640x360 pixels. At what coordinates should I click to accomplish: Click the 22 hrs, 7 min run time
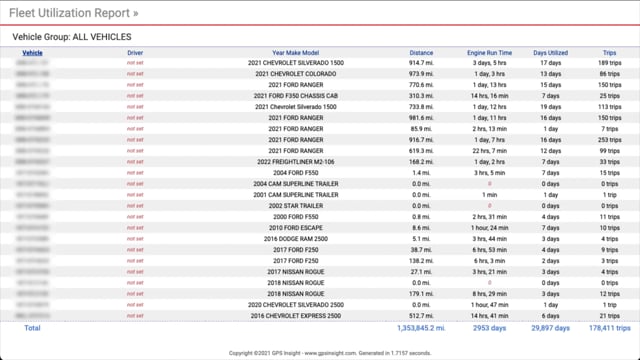click(x=489, y=151)
